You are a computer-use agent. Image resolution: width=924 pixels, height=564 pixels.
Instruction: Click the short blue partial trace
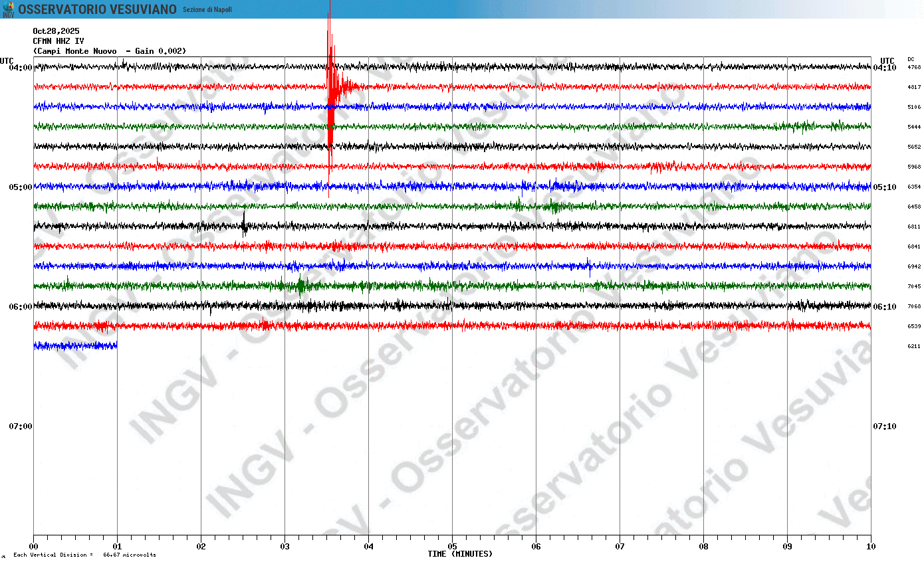pyautogui.click(x=75, y=345)
